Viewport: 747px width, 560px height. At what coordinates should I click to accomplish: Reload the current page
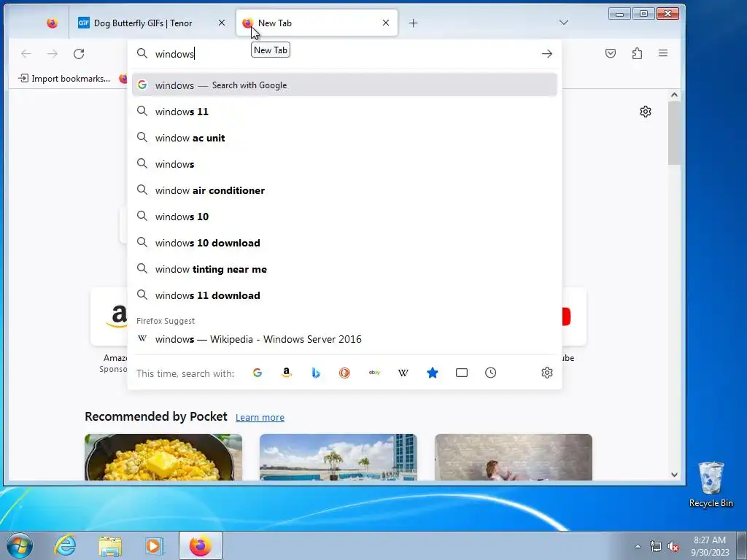tap(79, 54)
